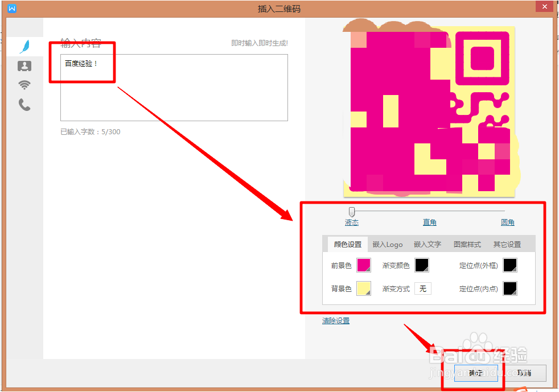The image size is (559, 392).
Task: Open the 图案样式 tab
Action: coord(467,245)
